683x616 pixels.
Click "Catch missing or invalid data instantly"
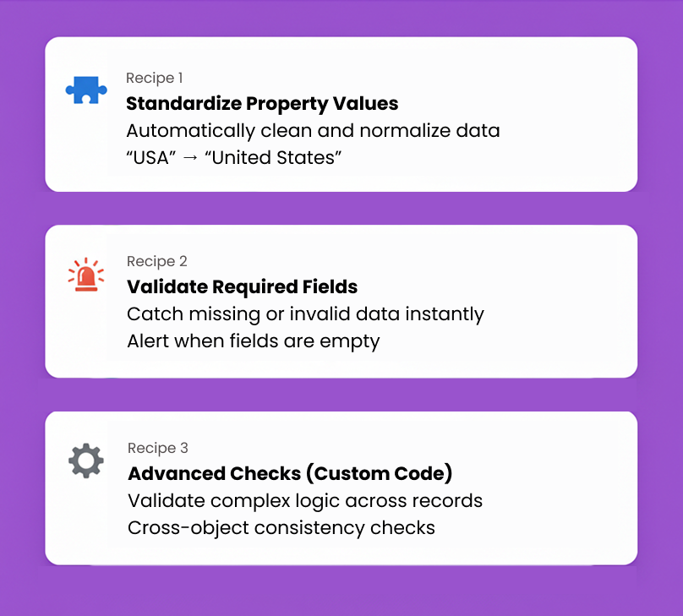click(x=305, y=314)
